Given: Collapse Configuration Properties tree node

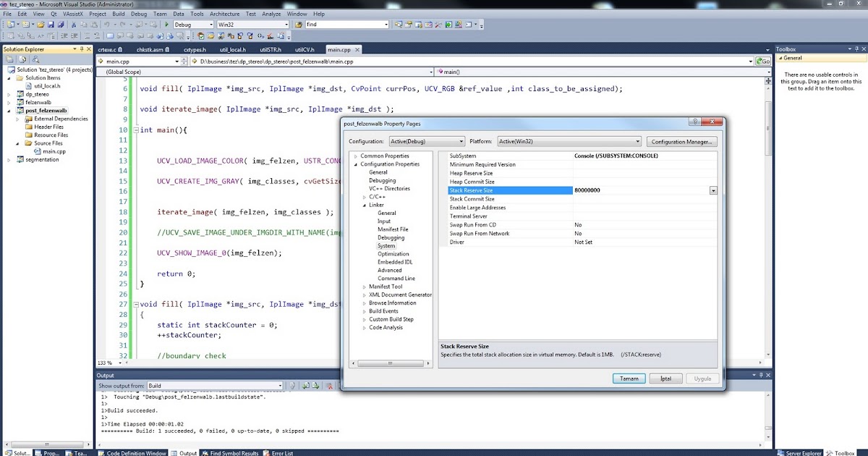Looking at the screenshot, I should [356, 164].
